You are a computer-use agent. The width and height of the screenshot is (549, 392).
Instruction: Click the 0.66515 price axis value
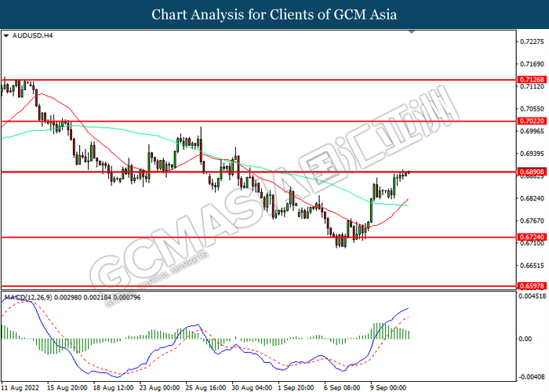click(x=533, y=266)
